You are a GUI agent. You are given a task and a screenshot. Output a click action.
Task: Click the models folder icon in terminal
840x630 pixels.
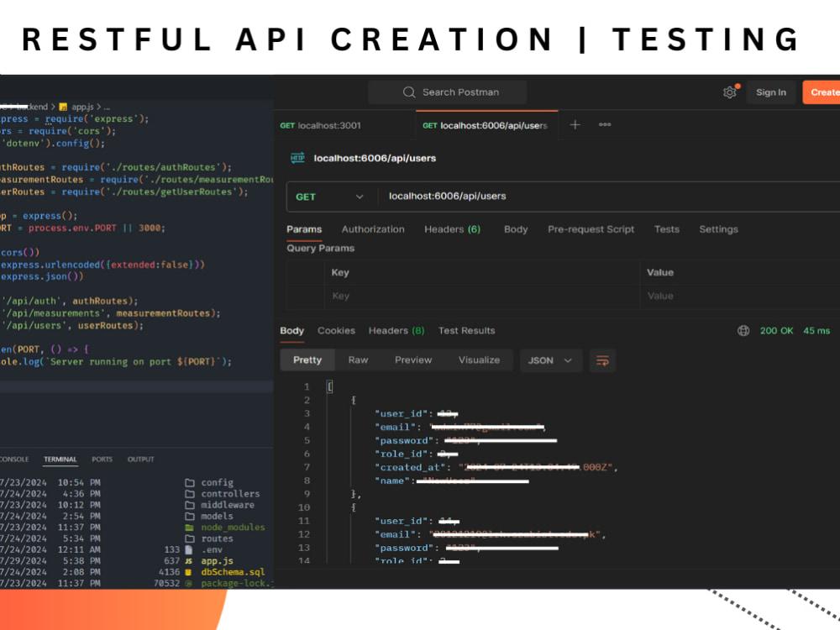[190, 516]
